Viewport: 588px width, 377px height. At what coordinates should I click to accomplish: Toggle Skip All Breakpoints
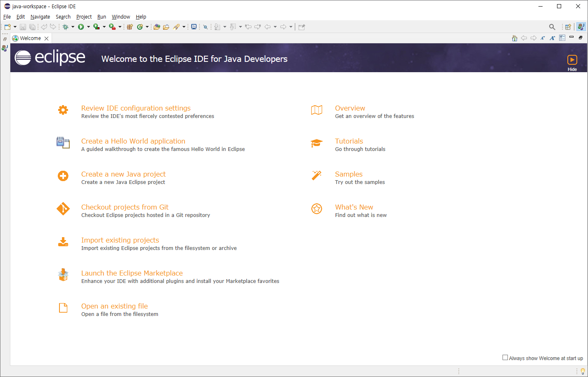(205, 27)
